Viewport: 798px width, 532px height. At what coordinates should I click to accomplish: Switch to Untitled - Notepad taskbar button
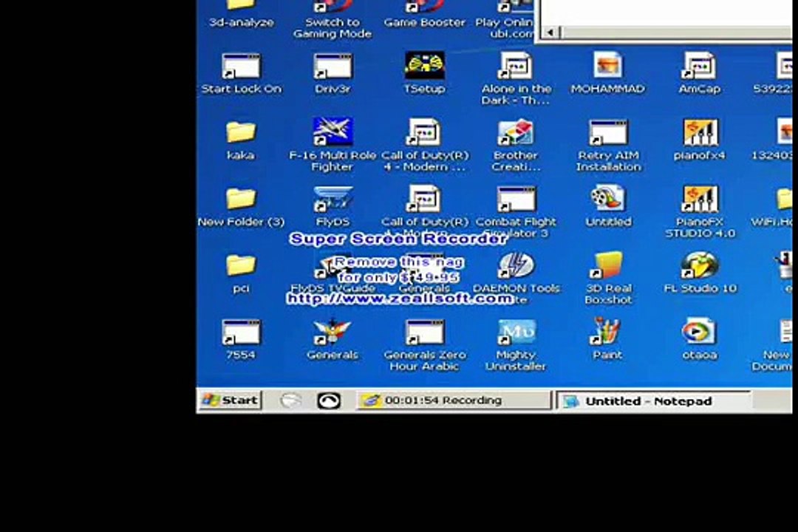tap(653, 401)
